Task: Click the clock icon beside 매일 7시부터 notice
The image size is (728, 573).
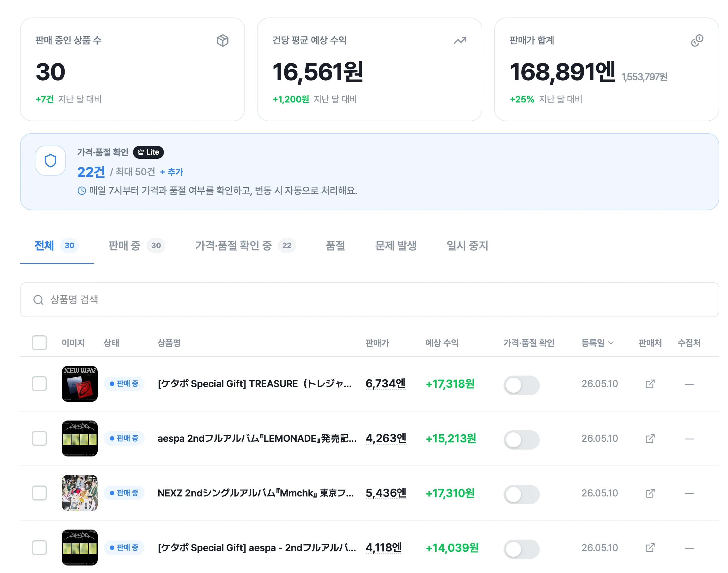Action: tap(82, 191)
